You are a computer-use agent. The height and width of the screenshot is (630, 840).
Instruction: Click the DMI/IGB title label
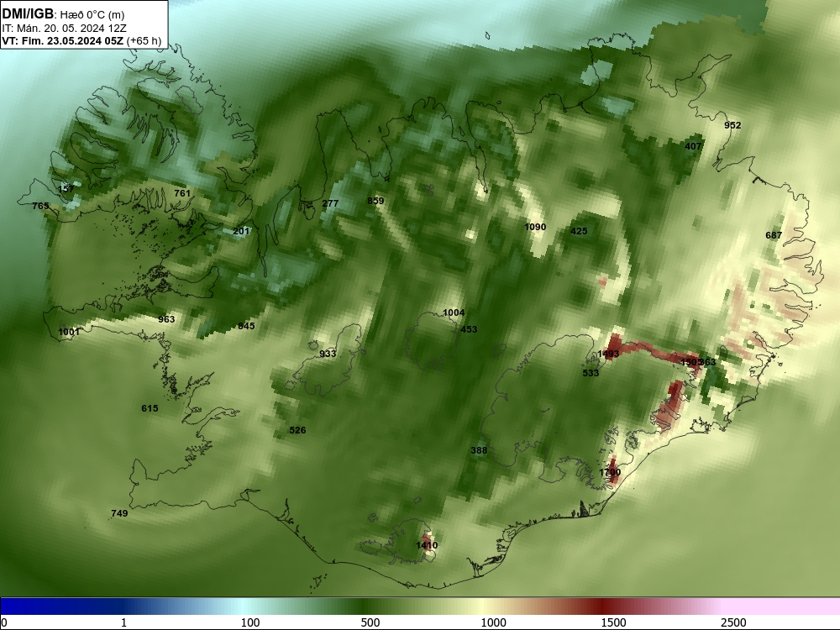[x=28, y=14]
